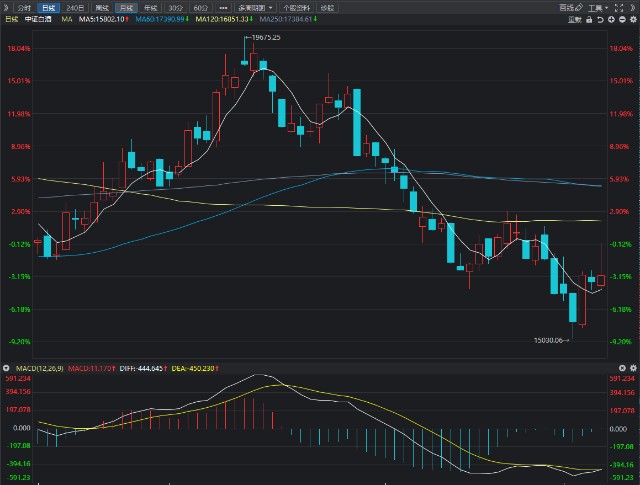Open the 多周期图 dropdown
Image resolution: width=640 pixels, height=485 pixels.
[256, 8]
